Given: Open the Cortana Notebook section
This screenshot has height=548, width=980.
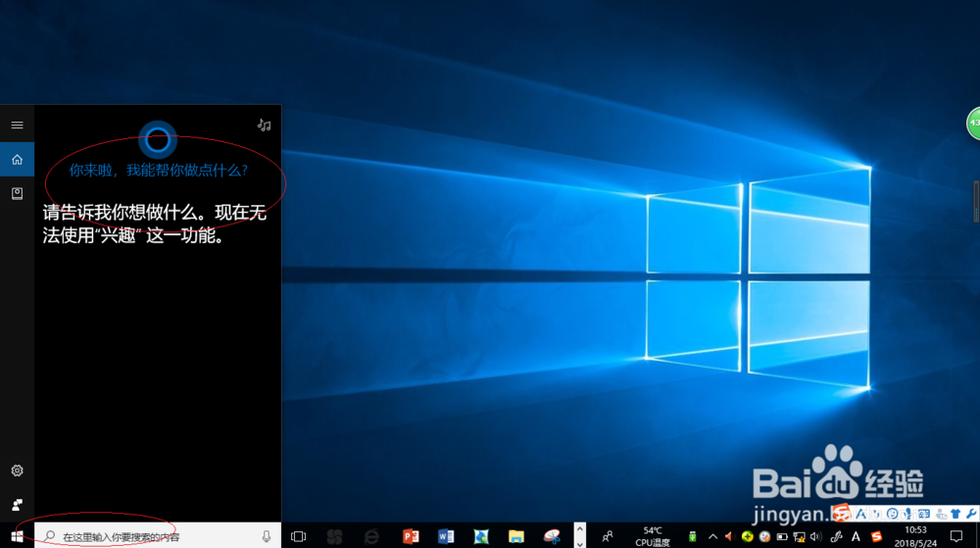Looking at the screenshot, I should (17, 194).
